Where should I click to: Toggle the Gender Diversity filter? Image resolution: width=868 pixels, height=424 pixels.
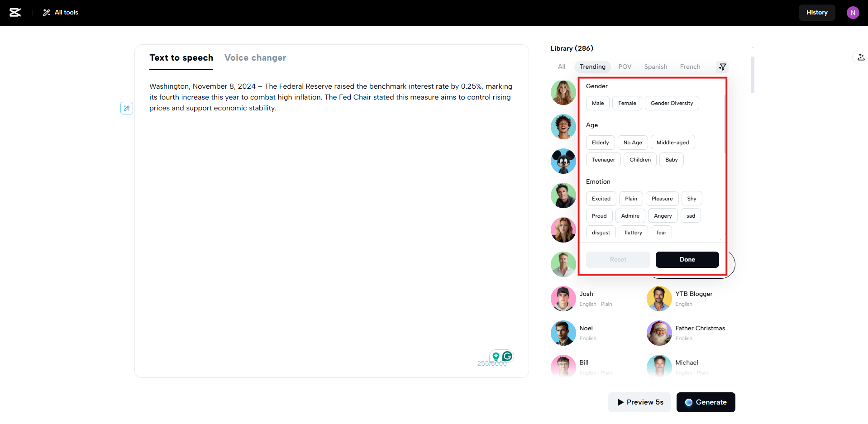tap(672, 103)
